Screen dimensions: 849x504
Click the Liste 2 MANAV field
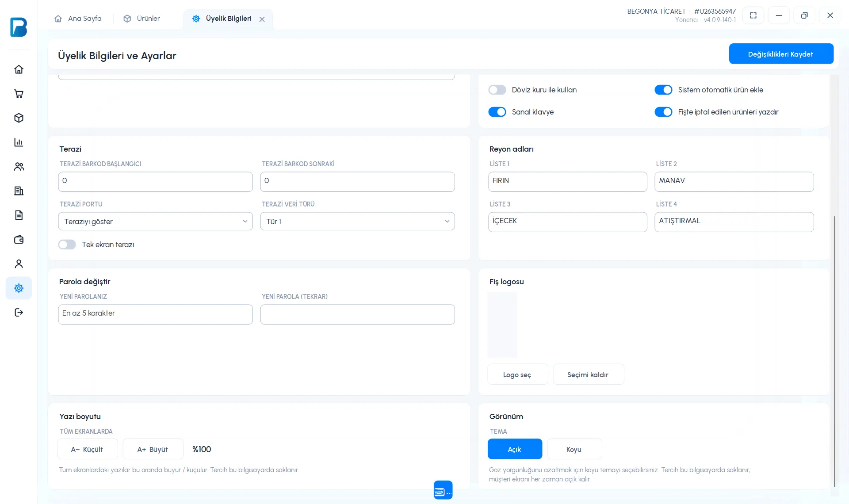tap(734, 182)
